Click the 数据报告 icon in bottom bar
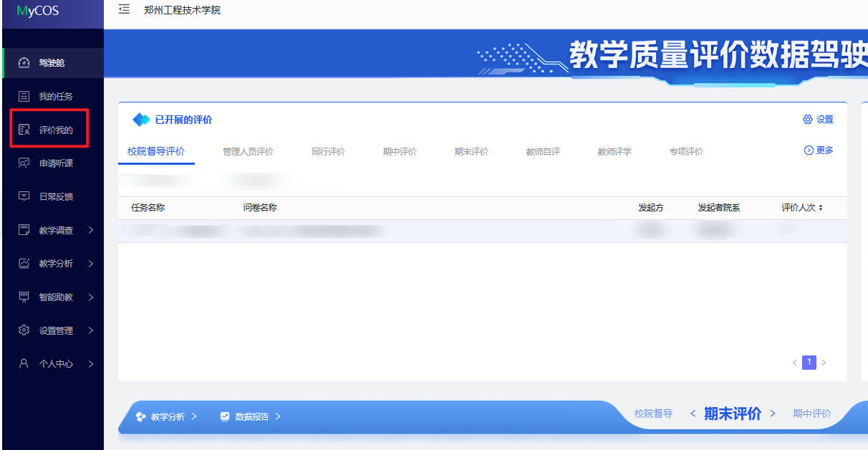This screenshot has width=868, height=450. 225,416
